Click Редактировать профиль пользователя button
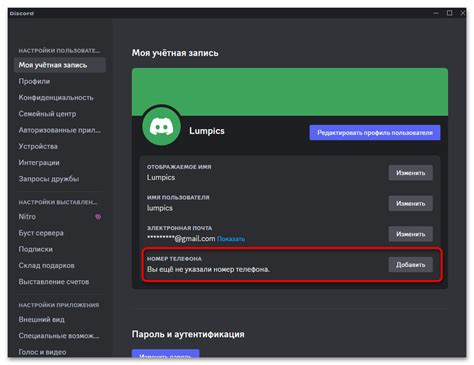This screenshot has width=474, height=365. tap(375, 133)
